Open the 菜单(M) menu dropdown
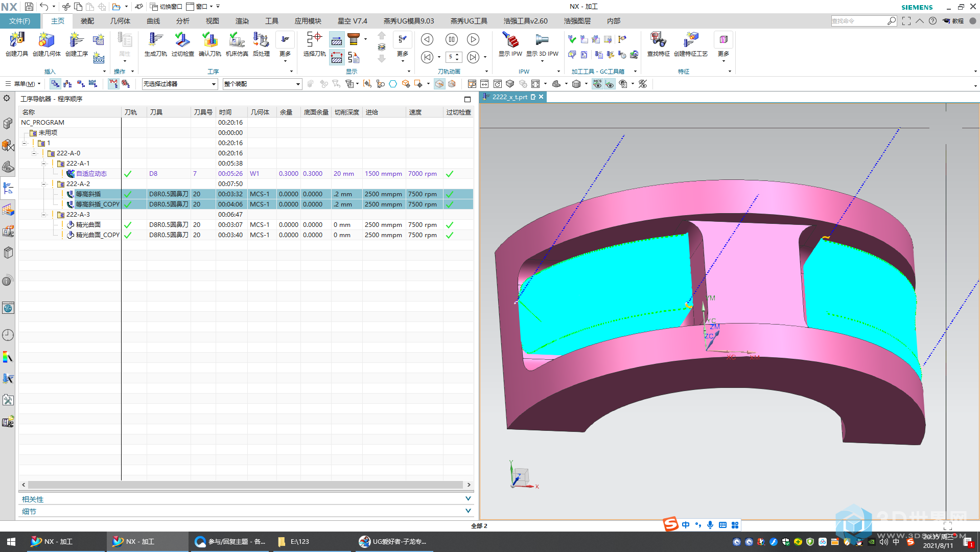The image size is (980, 552). pos(23,84)
